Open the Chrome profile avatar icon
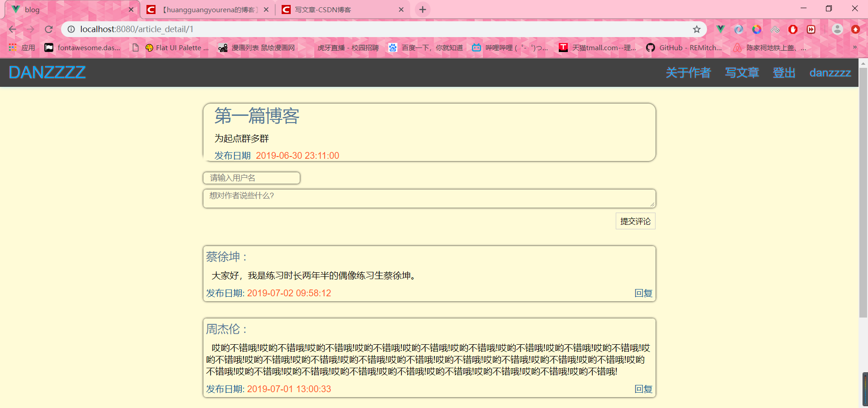Screen dimensions: 868x408 (838, 29)
